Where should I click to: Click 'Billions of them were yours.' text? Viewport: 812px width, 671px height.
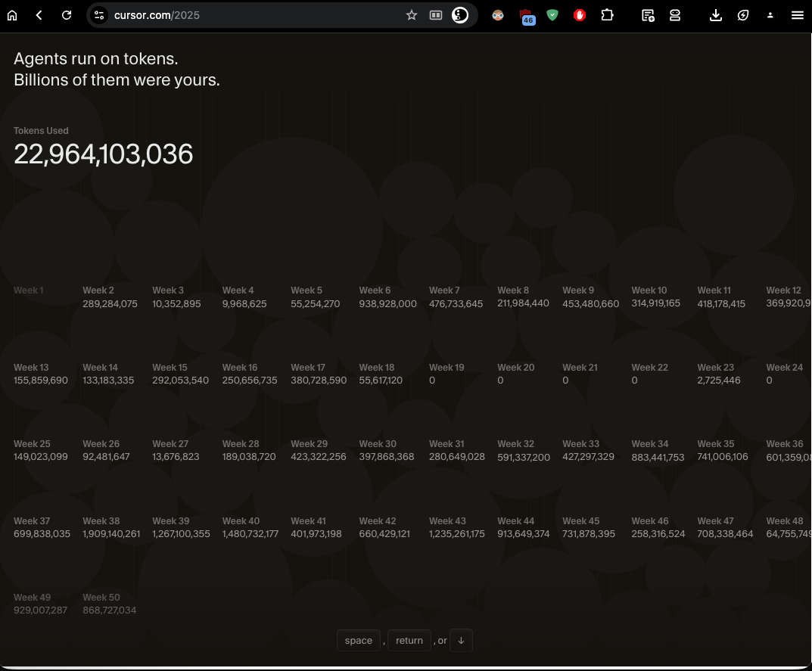(x=117, y=79)
